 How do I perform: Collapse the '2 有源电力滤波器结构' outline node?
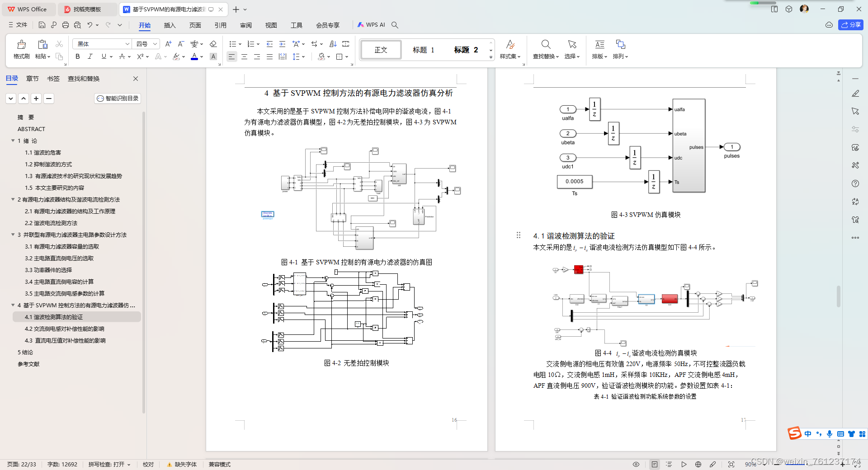click(x=13, y=199)
